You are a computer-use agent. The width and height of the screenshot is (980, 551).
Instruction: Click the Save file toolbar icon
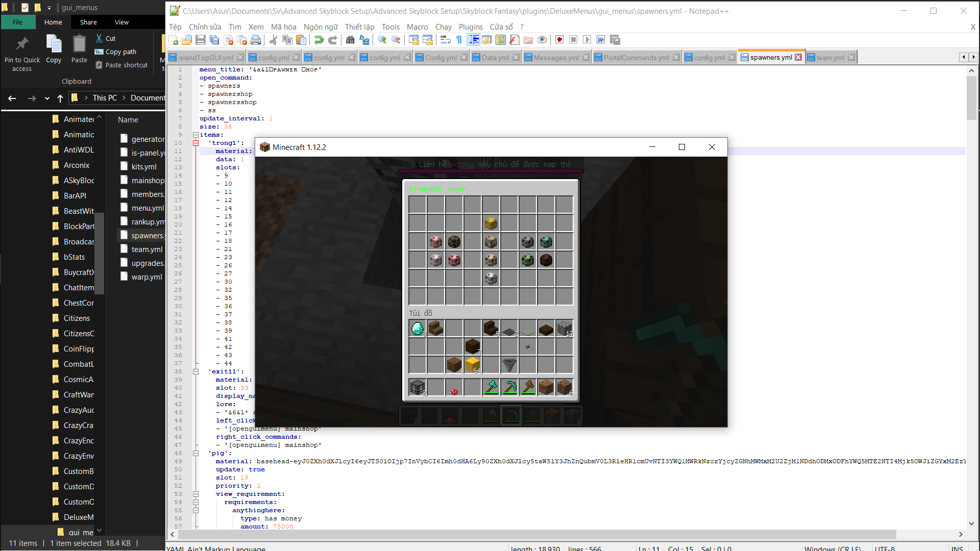click(x=201, y=40)
